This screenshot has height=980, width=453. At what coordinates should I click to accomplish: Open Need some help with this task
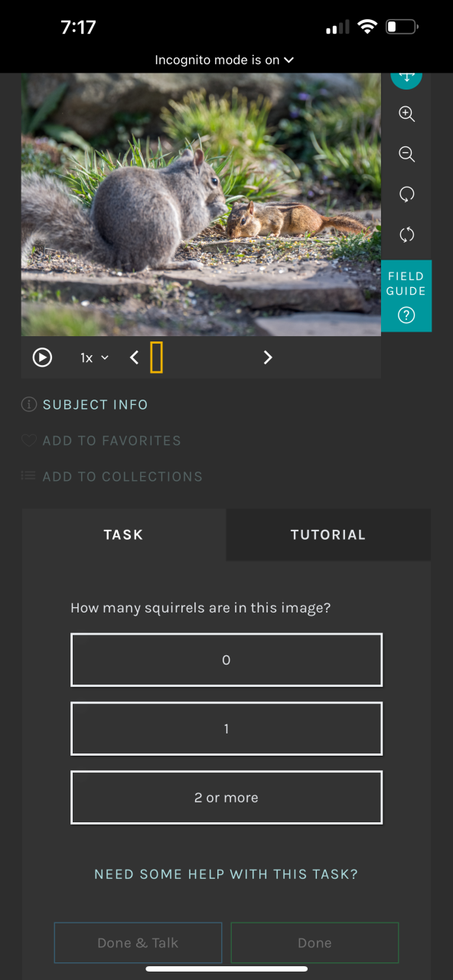point(226,874)
